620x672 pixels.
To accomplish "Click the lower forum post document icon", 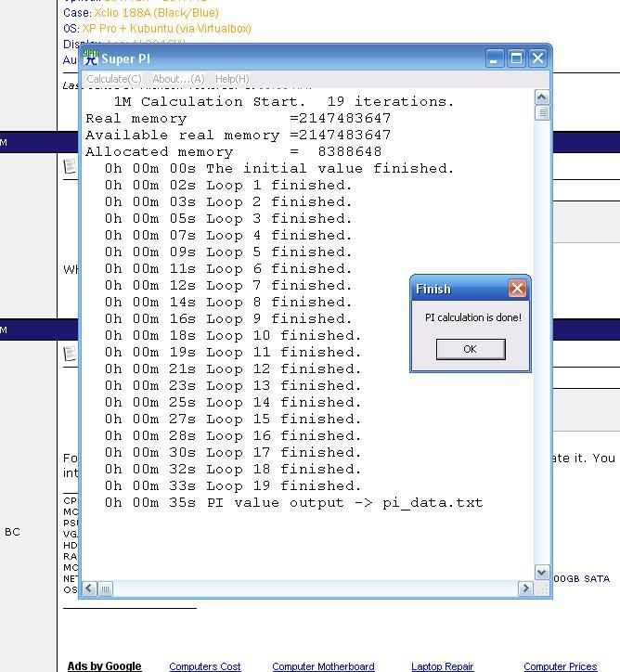I will click(70, 353).
